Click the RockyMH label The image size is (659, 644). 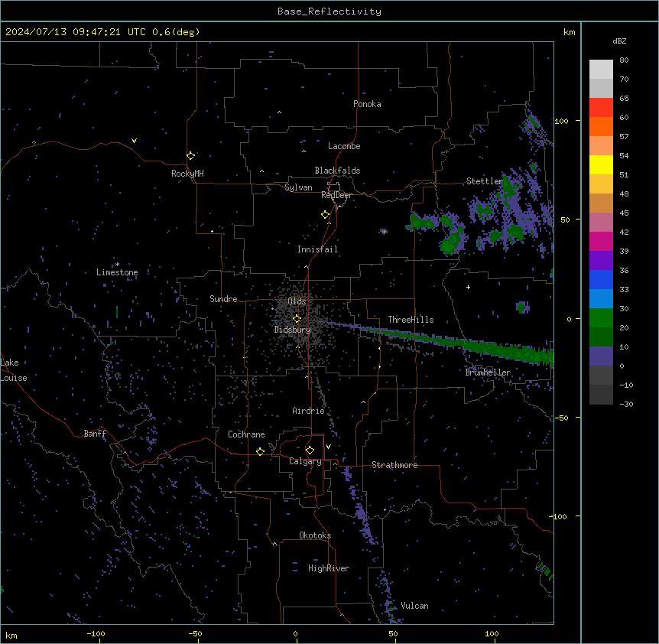pos(187,174)
